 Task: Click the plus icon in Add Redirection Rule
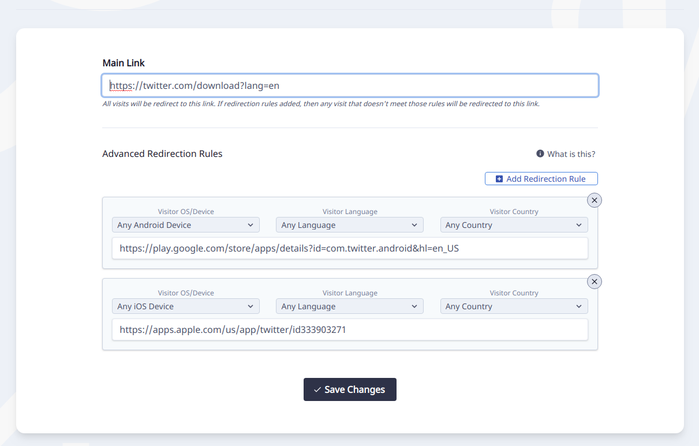click(x=499, y=179)
